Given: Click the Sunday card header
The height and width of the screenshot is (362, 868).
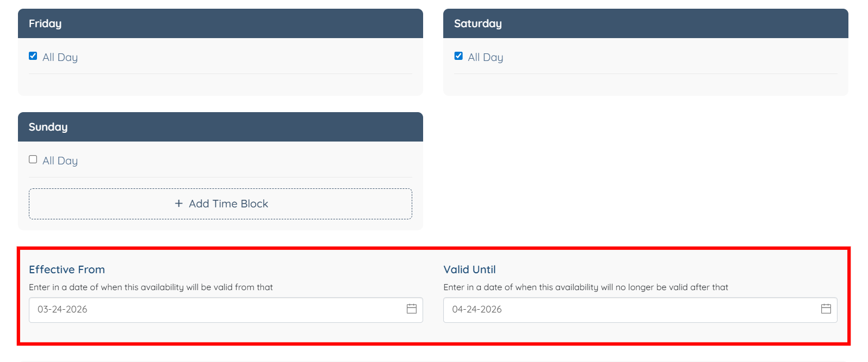Looking at the screenshot, I should (220, 127).
